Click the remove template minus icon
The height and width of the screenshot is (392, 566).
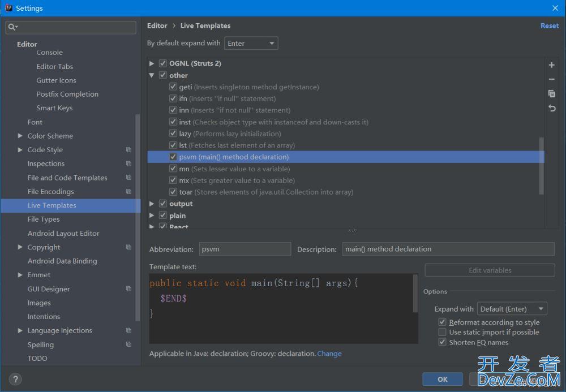(551, 79)
